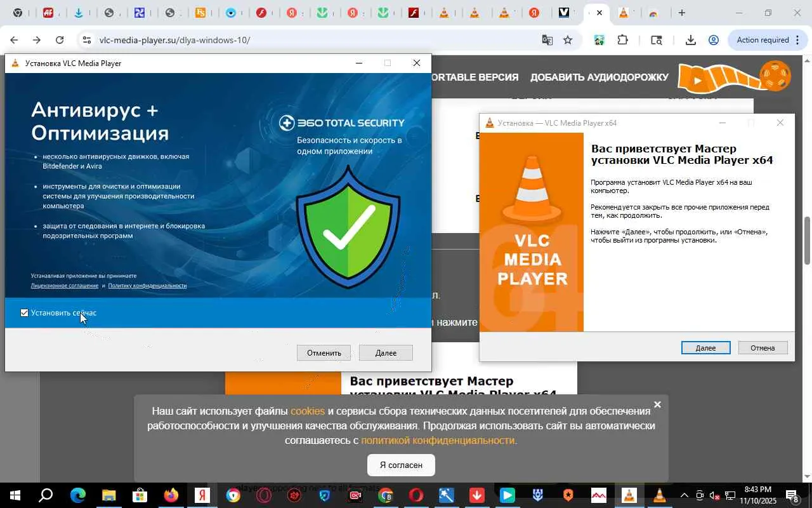Click the translate page icon
Viewport: 812px width, 508px height.
[547, 40]
